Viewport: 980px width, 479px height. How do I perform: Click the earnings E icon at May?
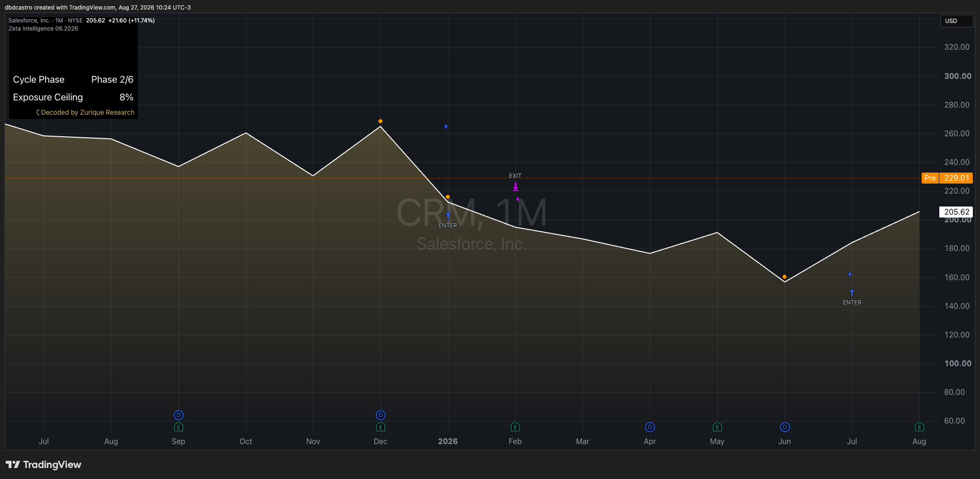[x=717, y=427]
